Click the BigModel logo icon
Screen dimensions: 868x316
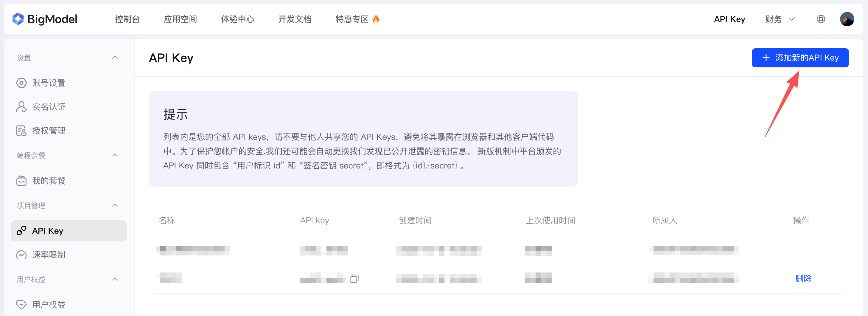tap(18, 19)
